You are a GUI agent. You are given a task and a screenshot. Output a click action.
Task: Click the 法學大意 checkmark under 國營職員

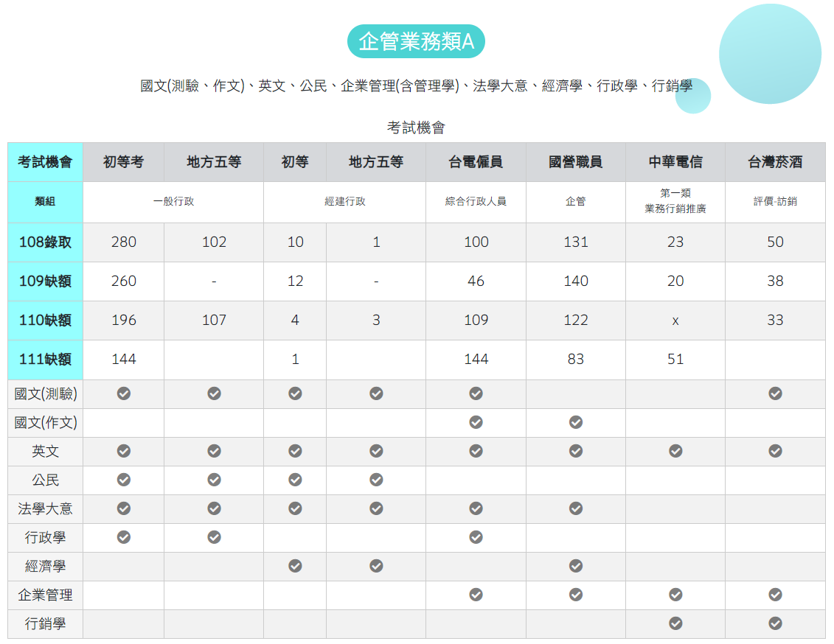click(x=576, y=508)
